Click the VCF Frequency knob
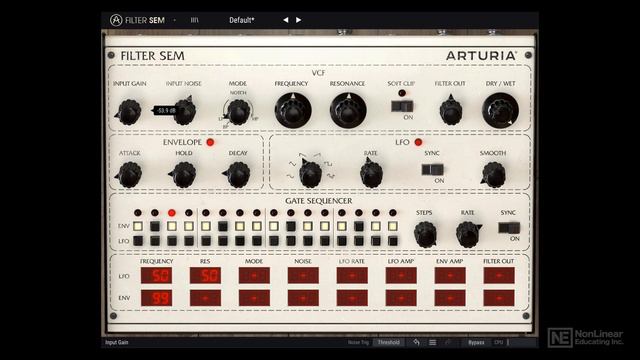Screen dimensions: 640x360 click(293, 111)
